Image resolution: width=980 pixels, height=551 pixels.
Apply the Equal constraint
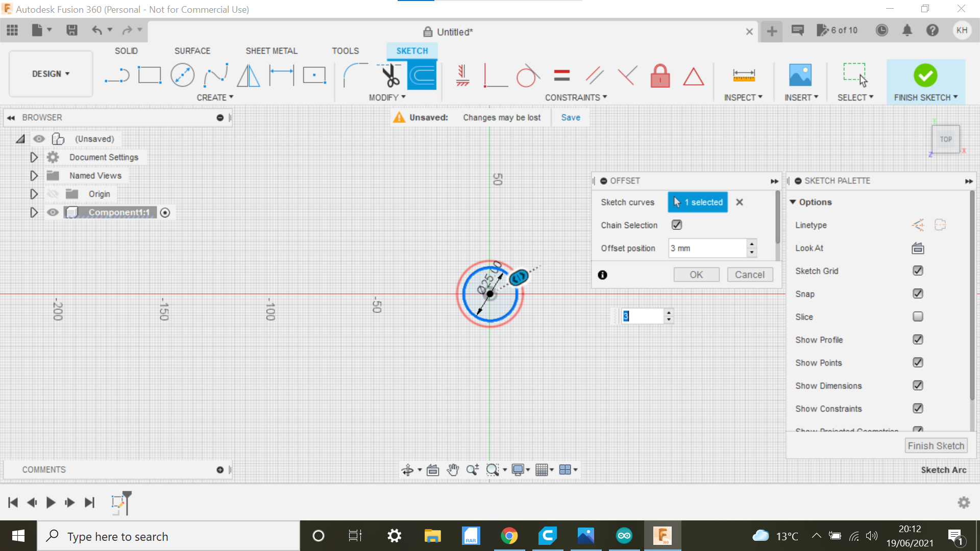tap(561, 76)
